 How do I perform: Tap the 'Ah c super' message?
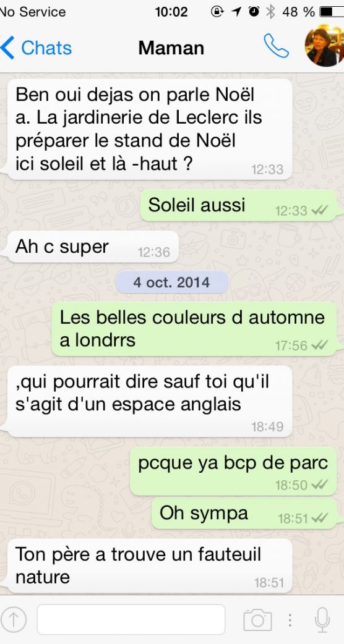point(93,247)
